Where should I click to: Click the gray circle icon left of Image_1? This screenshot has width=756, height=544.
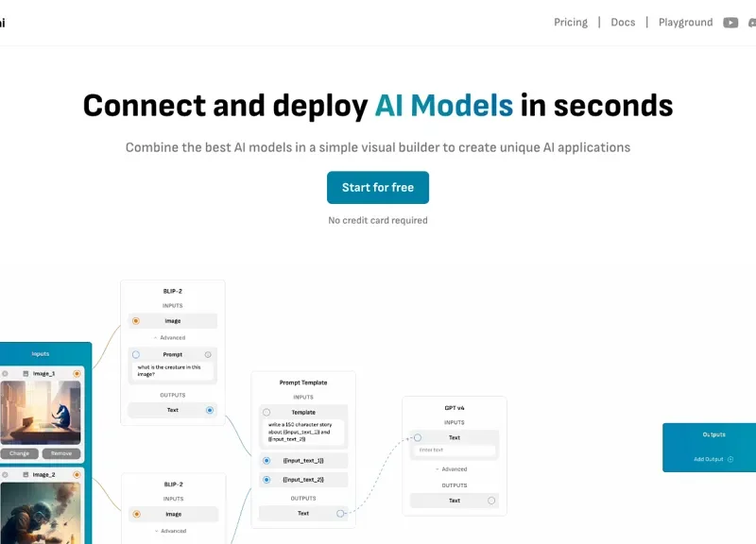[x=5, y=373]
